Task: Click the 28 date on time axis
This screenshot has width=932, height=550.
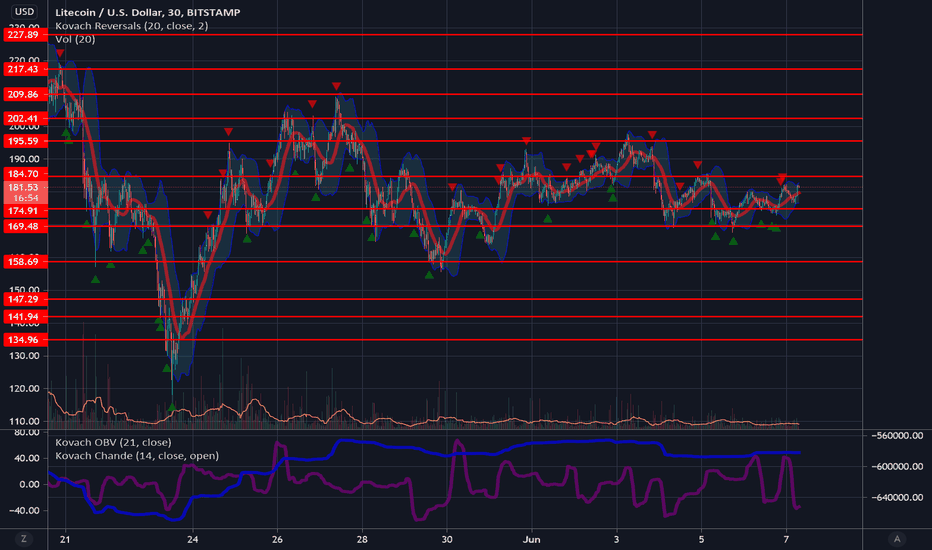Action: point(362,539)
